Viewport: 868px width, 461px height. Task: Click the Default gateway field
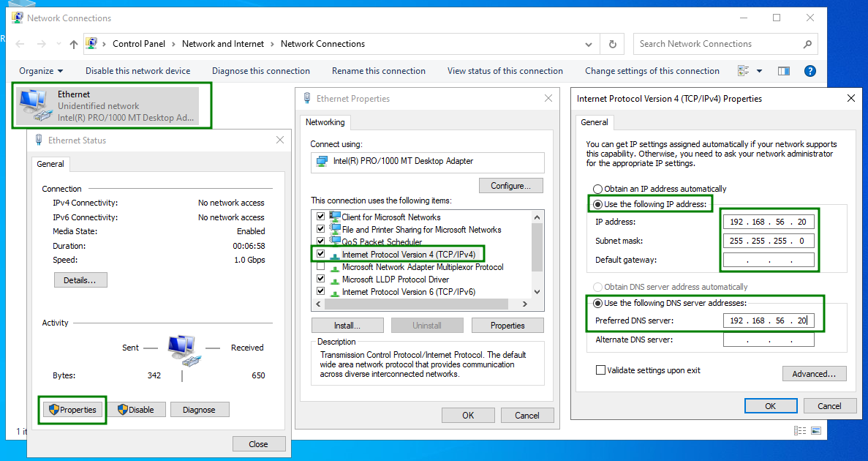pyautogui.click(x=769, y=260)
